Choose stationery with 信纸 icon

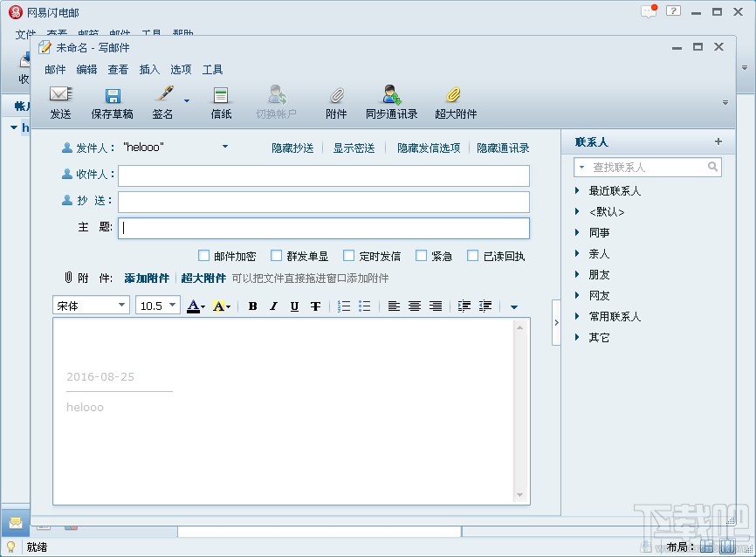(x=221, y=95)
